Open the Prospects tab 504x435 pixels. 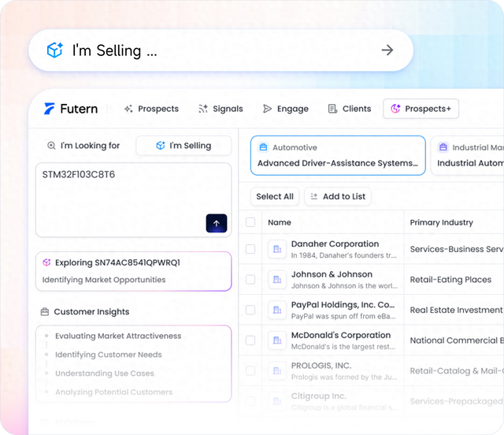[151, 109]
